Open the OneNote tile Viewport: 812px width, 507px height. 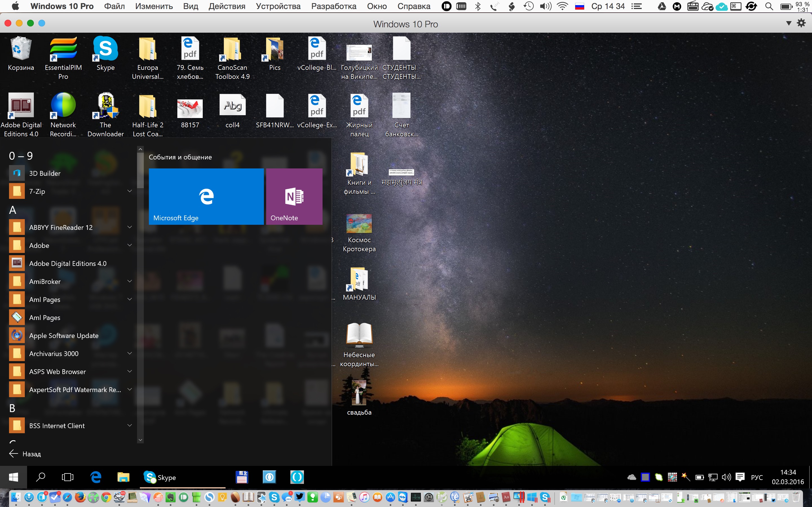[x=294, y=197]
